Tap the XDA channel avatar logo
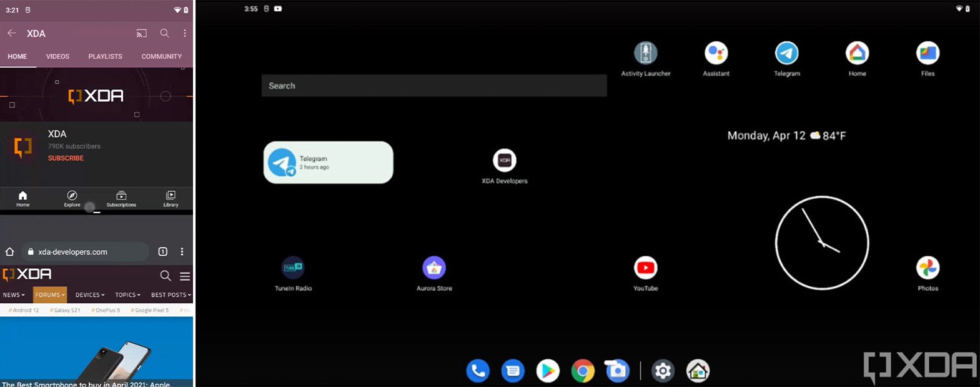 [x=23, y=148]
